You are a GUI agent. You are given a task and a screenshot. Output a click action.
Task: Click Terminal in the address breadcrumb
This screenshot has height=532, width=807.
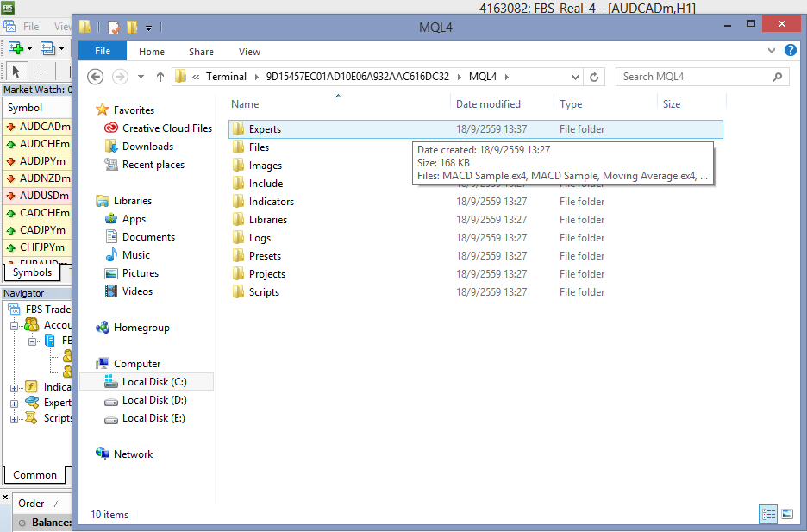[x=227, y=77]
